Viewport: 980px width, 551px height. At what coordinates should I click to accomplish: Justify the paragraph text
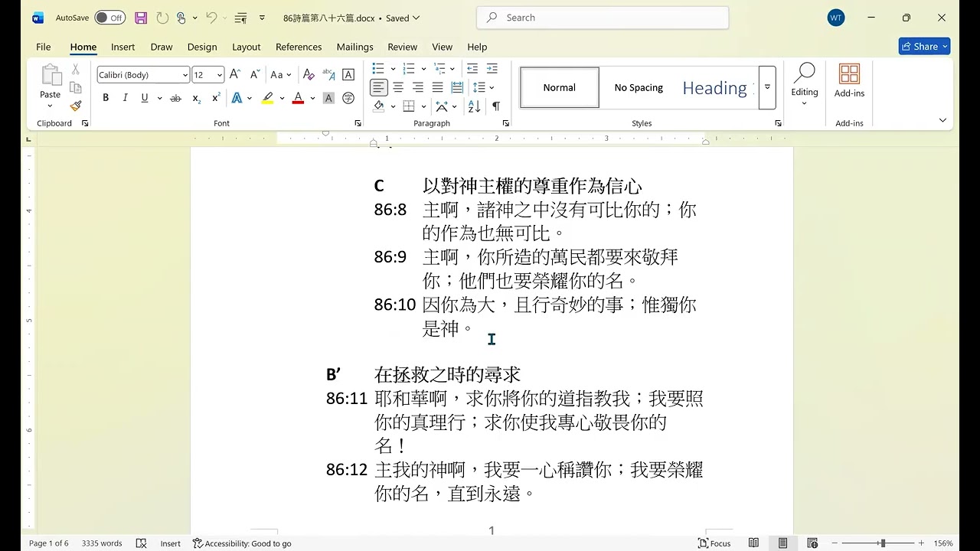coord(437,87)
